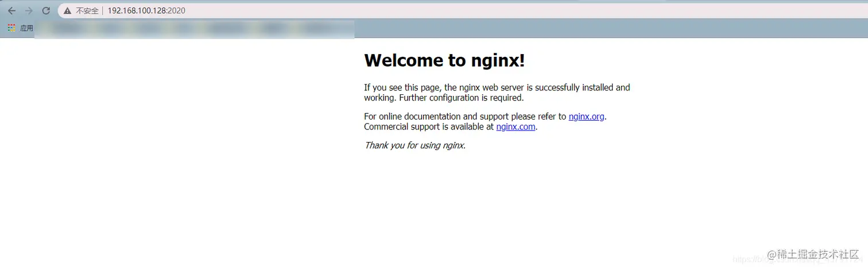Click the address bar showing 192.168.100.128:2020
The height and width of the screenshot is (269, 868).
pos(462,11)
